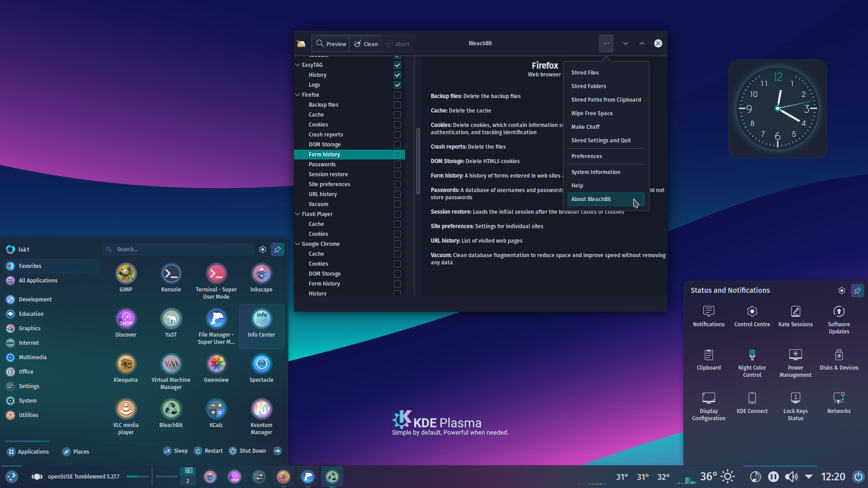The width and height of the screenshot is (868, 488).
Task: Open Kvantum Manager
Action: pos(261,417)
